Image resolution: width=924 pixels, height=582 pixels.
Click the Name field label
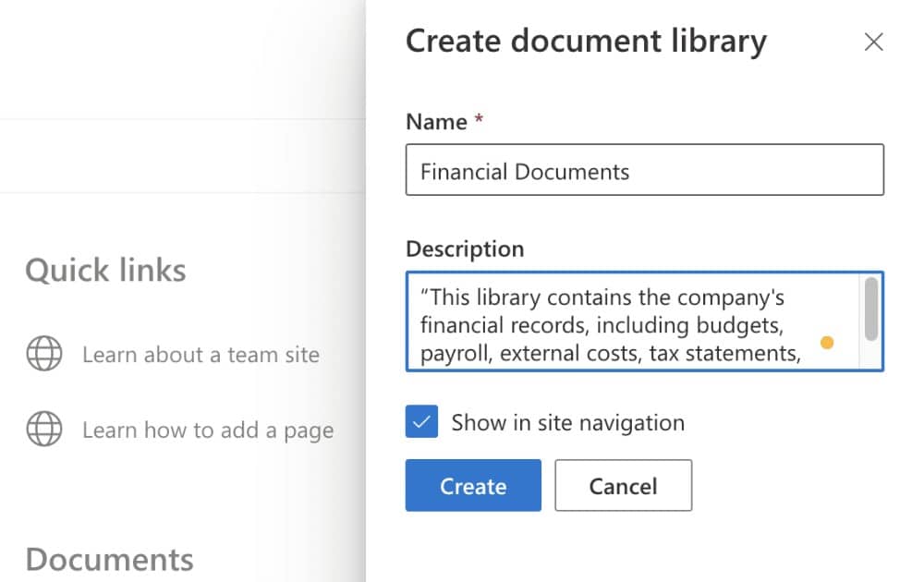click(x=436, y=122)
